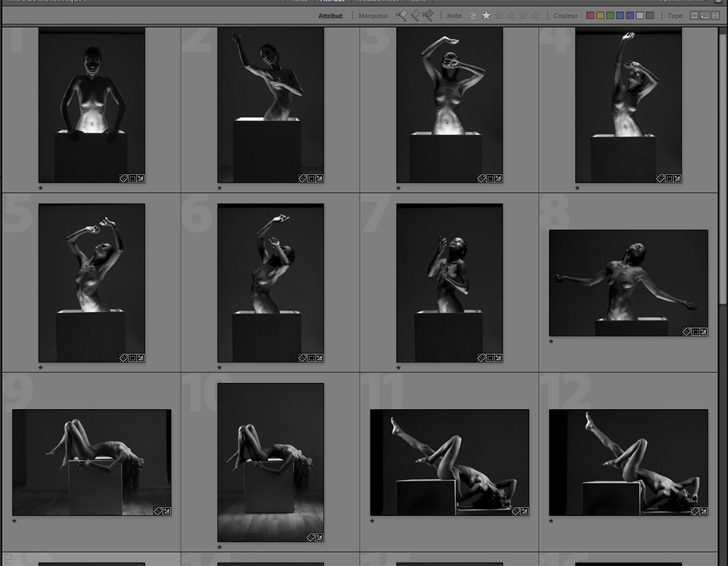Filter Type by virtual copies icon
This screenshot has height=566, width=728.
(705, 16)
